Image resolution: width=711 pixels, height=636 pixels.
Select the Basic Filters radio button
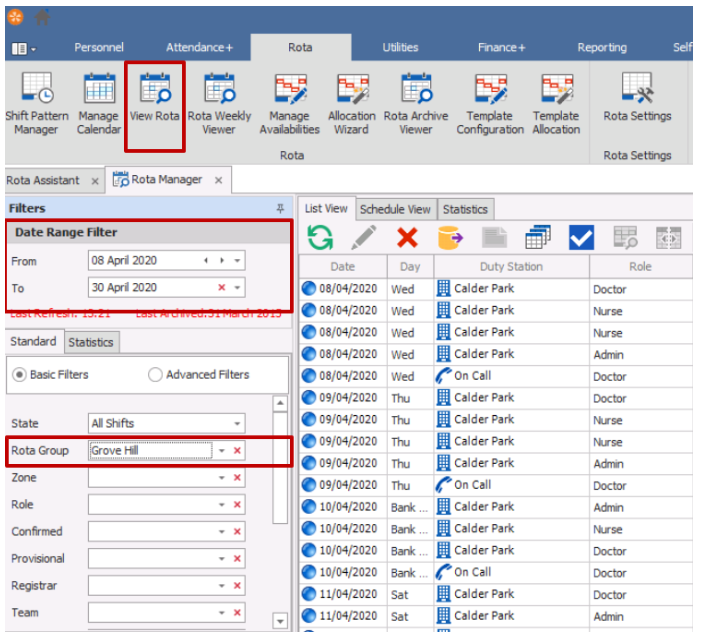coord(19,375)
